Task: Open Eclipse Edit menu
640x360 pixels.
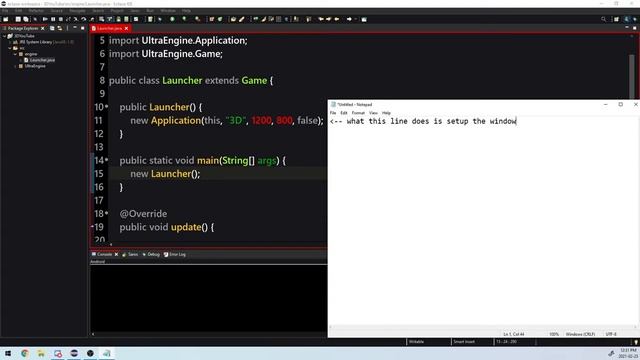Action: click(18, 11)
